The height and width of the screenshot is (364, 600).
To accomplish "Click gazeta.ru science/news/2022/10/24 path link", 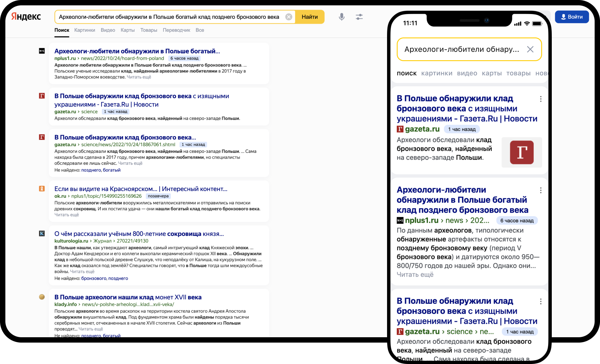I will (115, 145).
